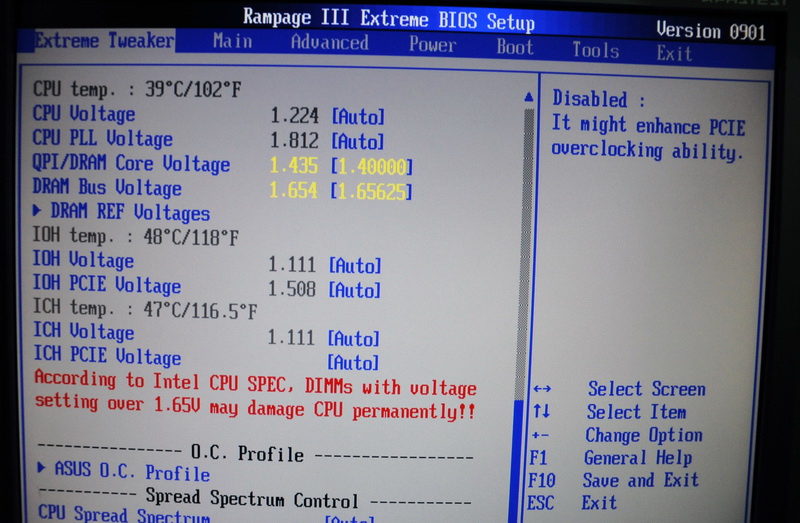
Task: Open the Advanced tab
Action: click(x=330, y=42)
